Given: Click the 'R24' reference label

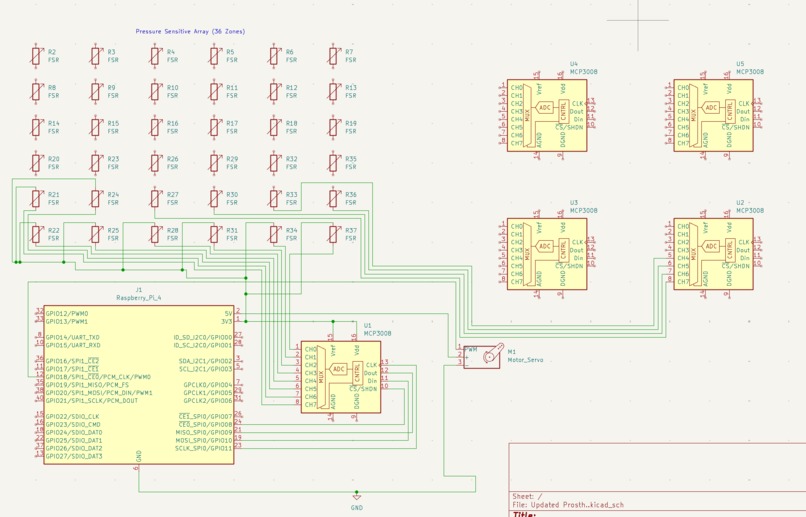Looking at the screenshot, I should click(113, 195).
